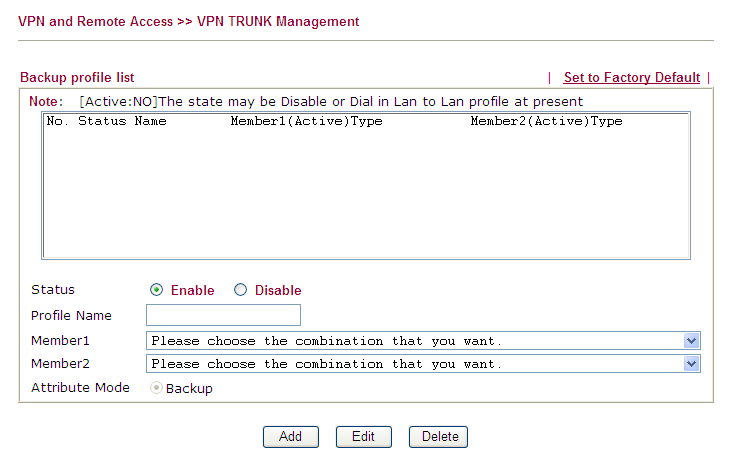The height and width of the screenshot is (462, 732).
Task: Select the Enable status radio button
Action: coord(156,290)
